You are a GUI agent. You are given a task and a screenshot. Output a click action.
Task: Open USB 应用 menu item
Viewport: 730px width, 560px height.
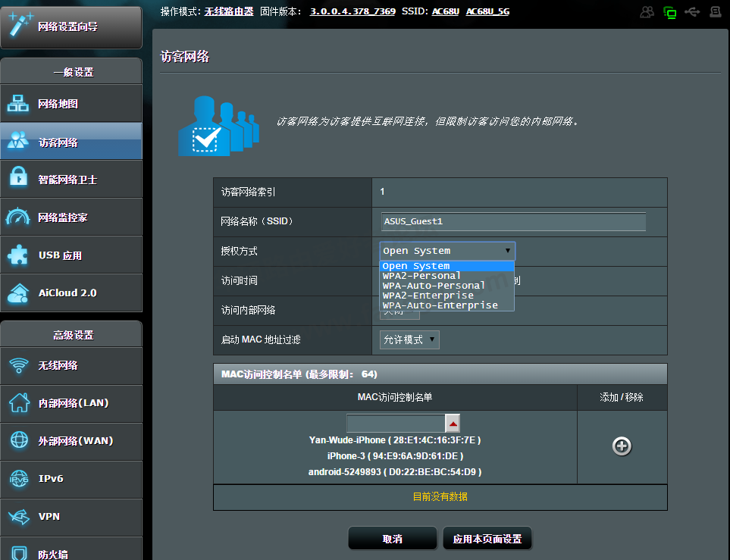coord(71,255)
